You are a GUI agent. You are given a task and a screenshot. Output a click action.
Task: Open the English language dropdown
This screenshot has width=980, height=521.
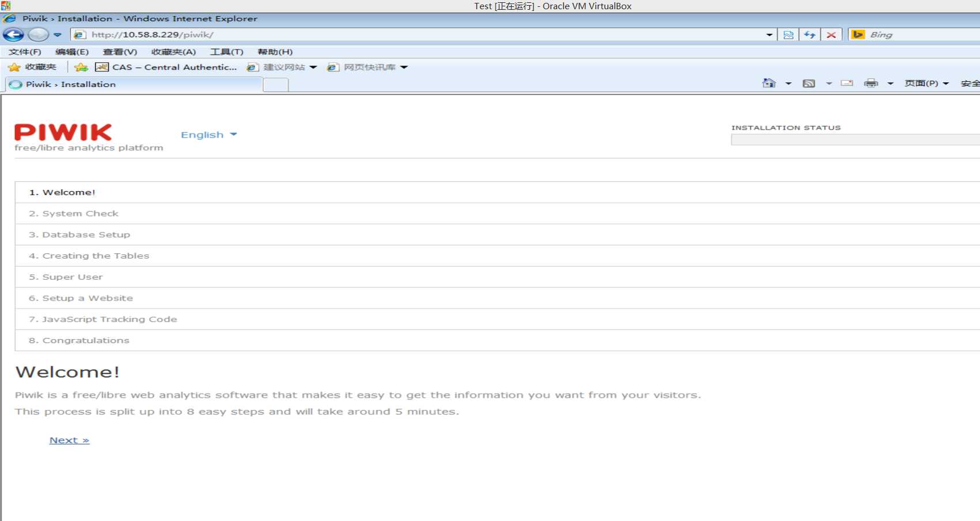point(209,135)
